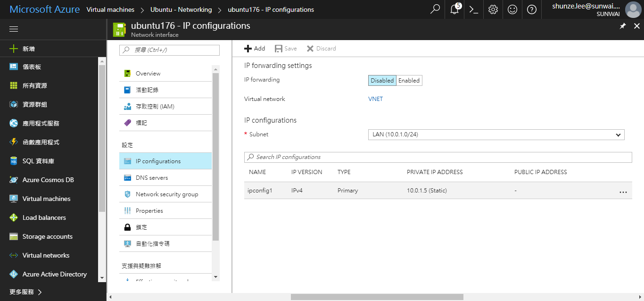Click the 搜尋 menu search field
This screenshot has width=644, height=301.
pos(169,50)
